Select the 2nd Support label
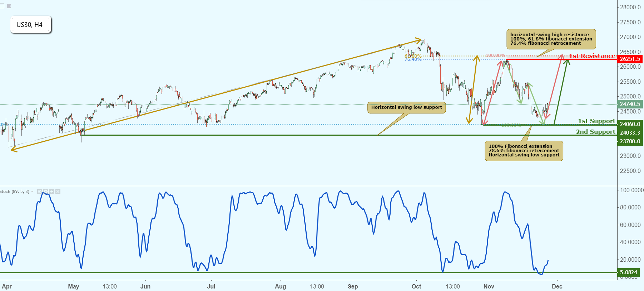This screenshot has width=644, height=291. 596,132
